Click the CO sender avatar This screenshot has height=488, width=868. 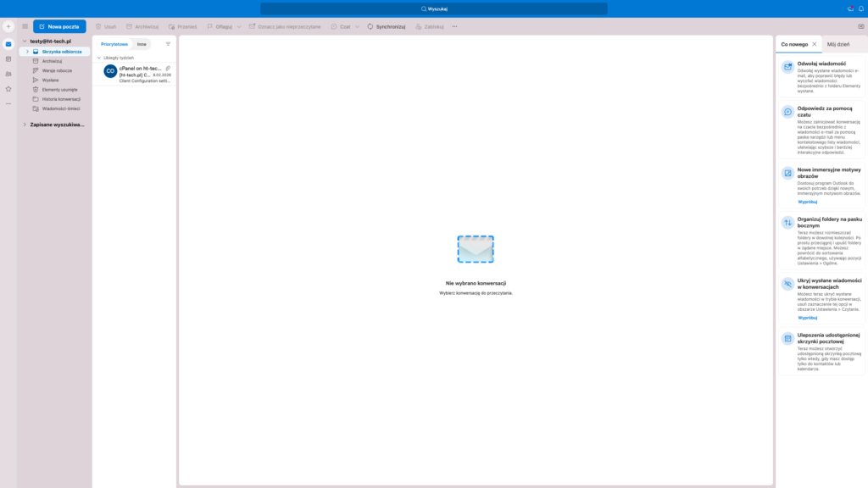[x=110, y=71]
